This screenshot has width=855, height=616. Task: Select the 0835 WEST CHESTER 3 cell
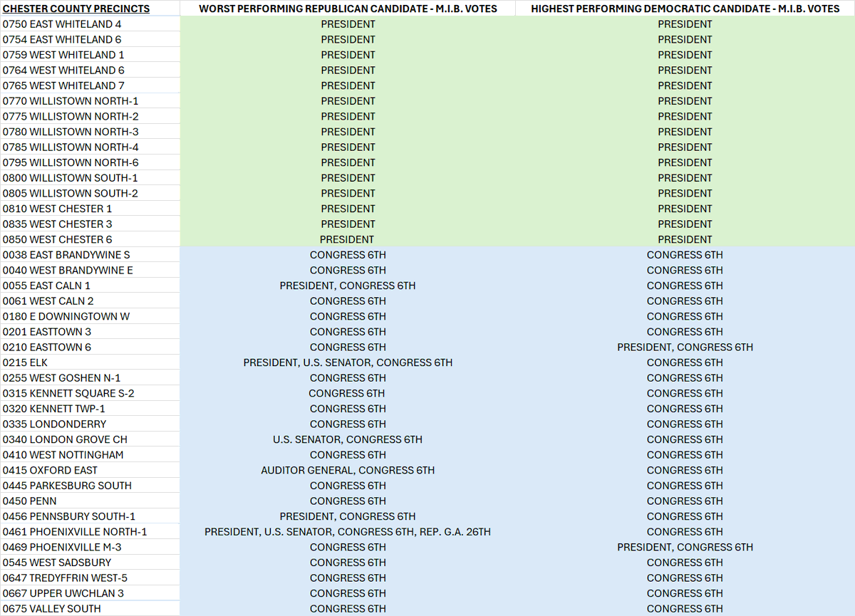[90, 224]
